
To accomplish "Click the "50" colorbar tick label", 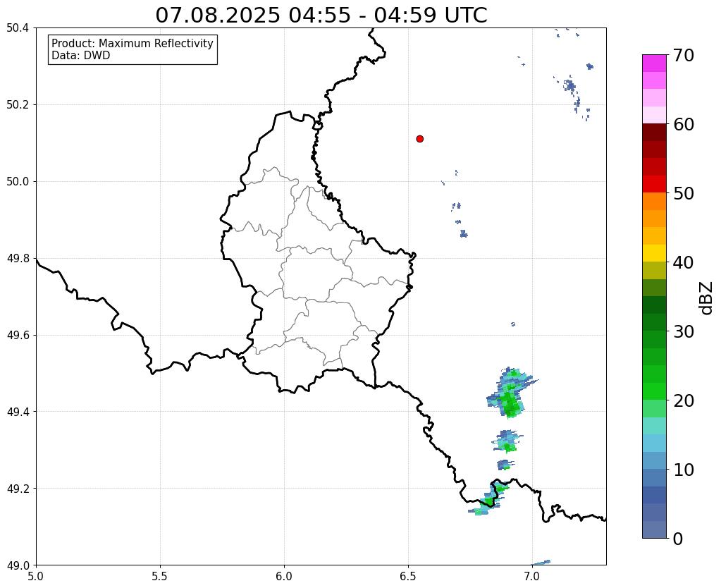I will 684,193.
